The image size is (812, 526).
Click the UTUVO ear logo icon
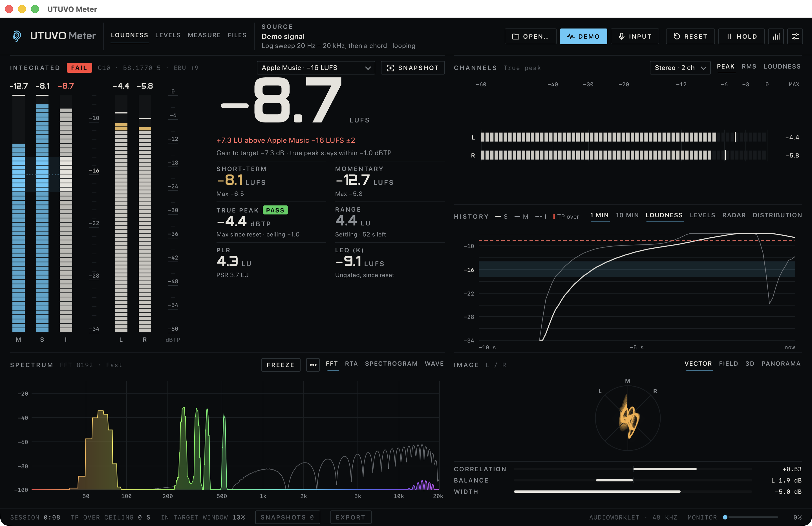pos(17,36)
